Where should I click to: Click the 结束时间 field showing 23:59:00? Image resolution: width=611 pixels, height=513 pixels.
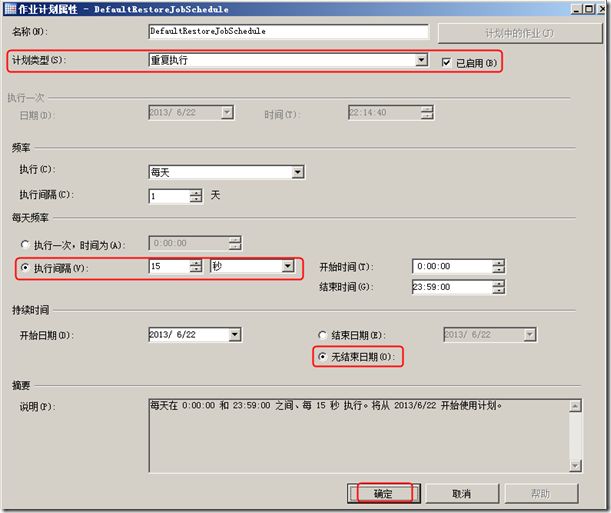click(x=452, y=287)
